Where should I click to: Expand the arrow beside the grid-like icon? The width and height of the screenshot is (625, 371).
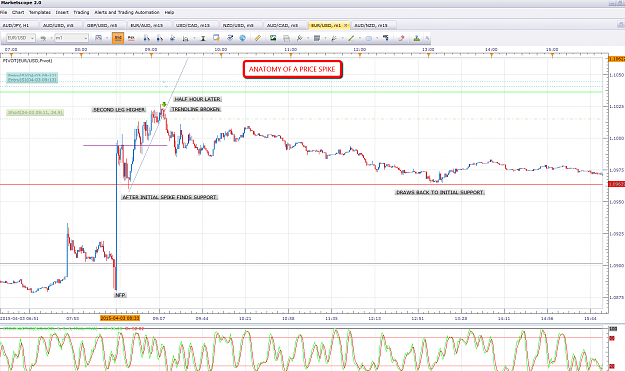[x=325, y=38]
